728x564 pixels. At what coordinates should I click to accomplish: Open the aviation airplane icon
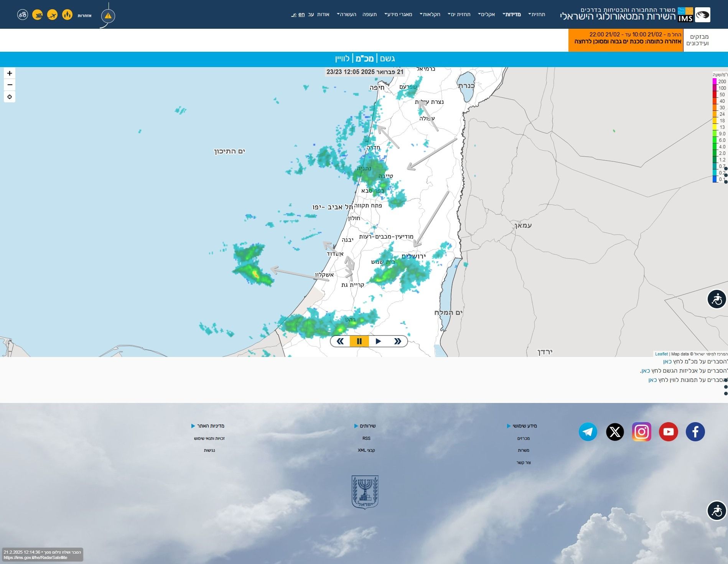coord(53,15)
